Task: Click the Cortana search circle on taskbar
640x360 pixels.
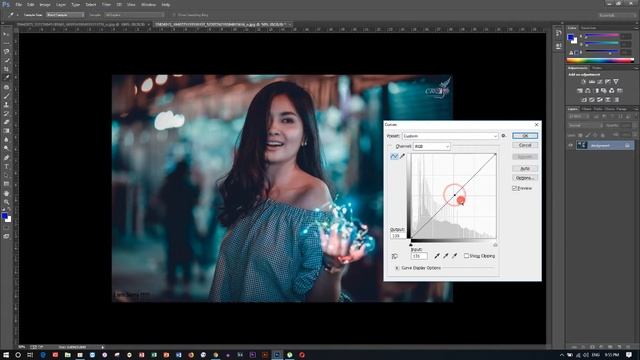Action: point(18,355)
